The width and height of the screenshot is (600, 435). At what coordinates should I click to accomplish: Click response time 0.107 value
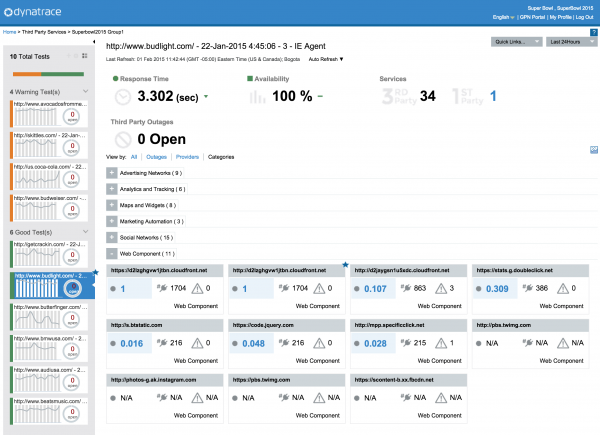[x=375, y=289]
